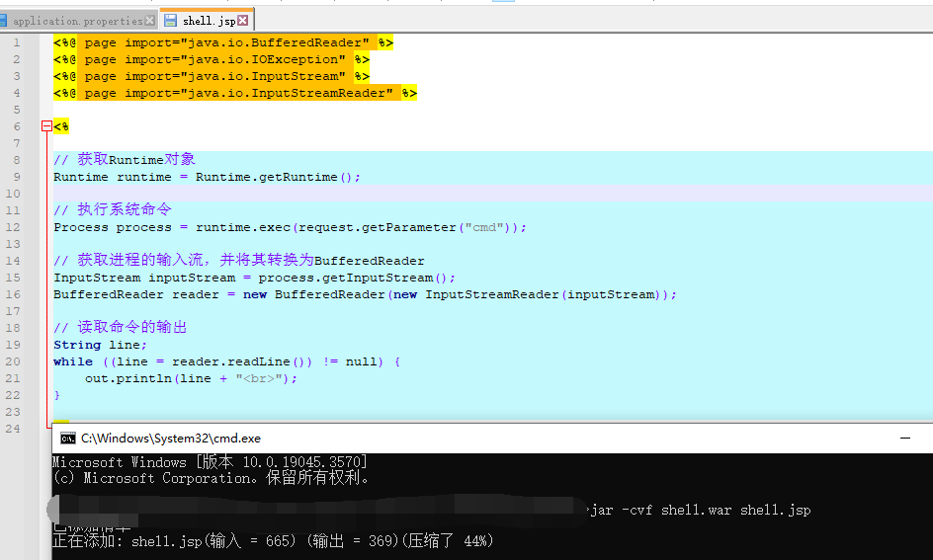Close the shell.jsp tab with red X
Screen dimensions: 933x560
pos(243,20)
